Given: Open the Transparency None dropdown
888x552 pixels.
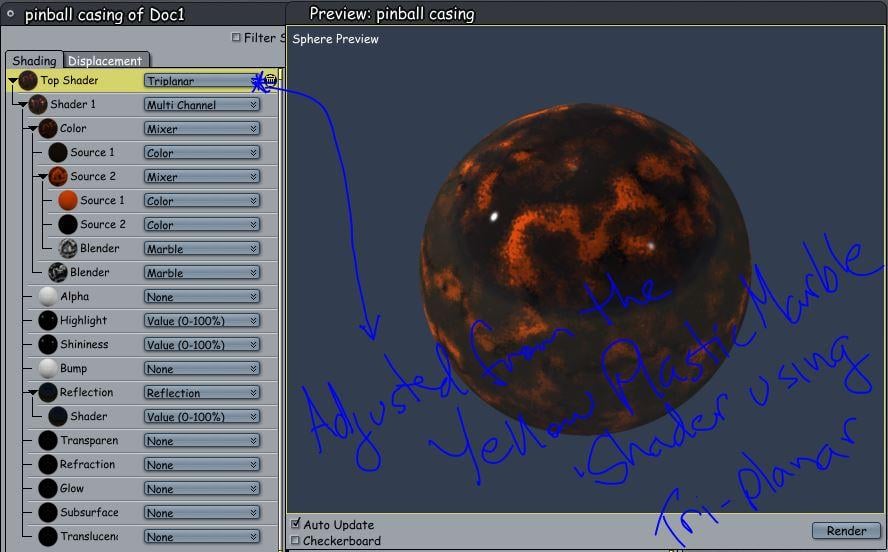Looking at the screenshot, I should (x=202, y=440).
